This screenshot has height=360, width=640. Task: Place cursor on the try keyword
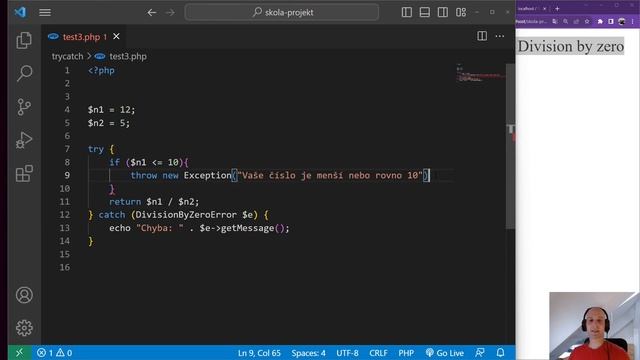coord(96,149)
